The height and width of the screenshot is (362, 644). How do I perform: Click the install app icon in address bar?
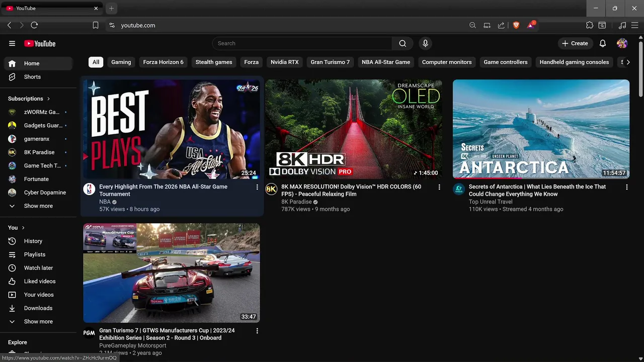tap(487, 25)
